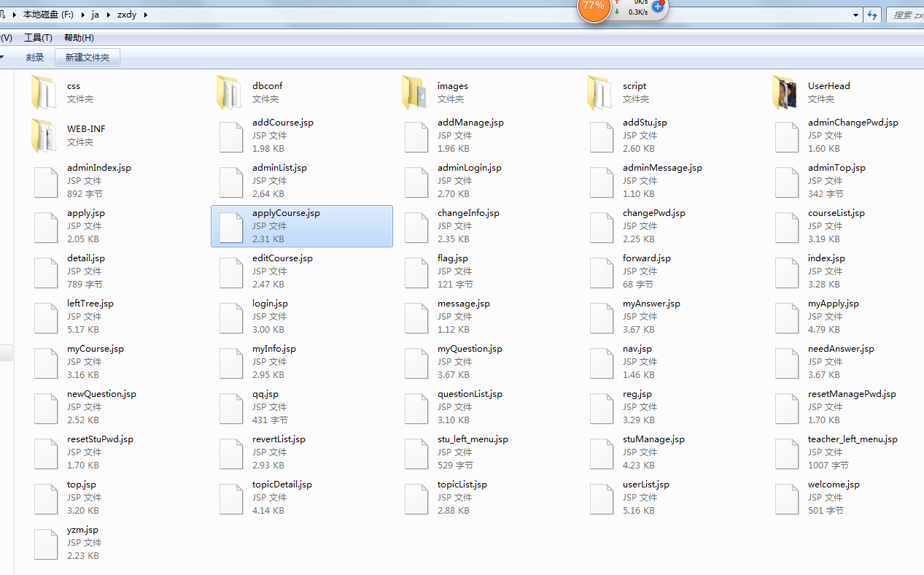The height and width of the screenshot is (575, 924).
Task: Click the stuManage.jsp file icon
Action: click(x=602, y=453)
